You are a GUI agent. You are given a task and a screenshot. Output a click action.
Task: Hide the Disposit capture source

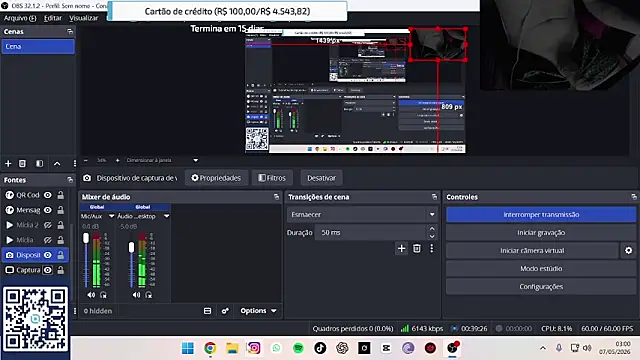point(48,255)
